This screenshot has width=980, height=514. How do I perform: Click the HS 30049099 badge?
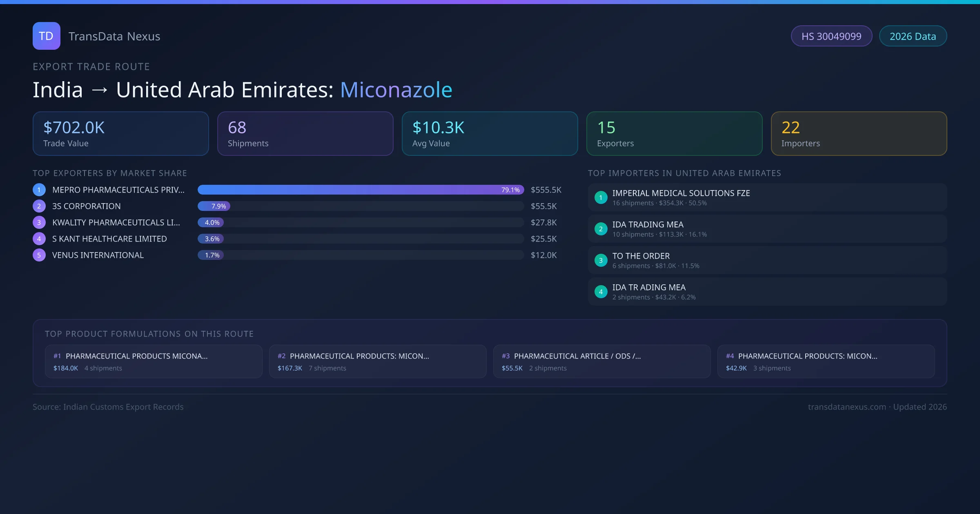[831, 36]
